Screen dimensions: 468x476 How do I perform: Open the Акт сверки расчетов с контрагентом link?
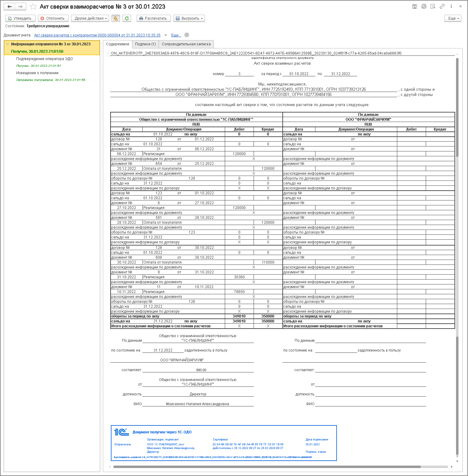[97, 35]
